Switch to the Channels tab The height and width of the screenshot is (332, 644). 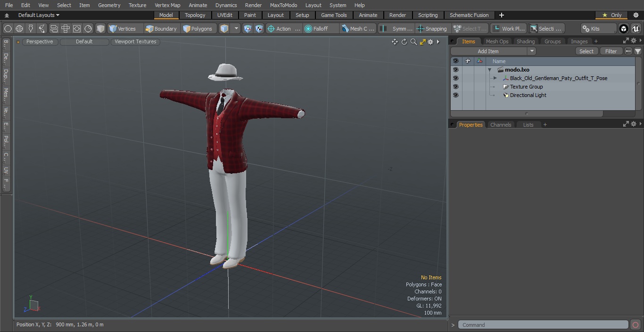[501, 125]
